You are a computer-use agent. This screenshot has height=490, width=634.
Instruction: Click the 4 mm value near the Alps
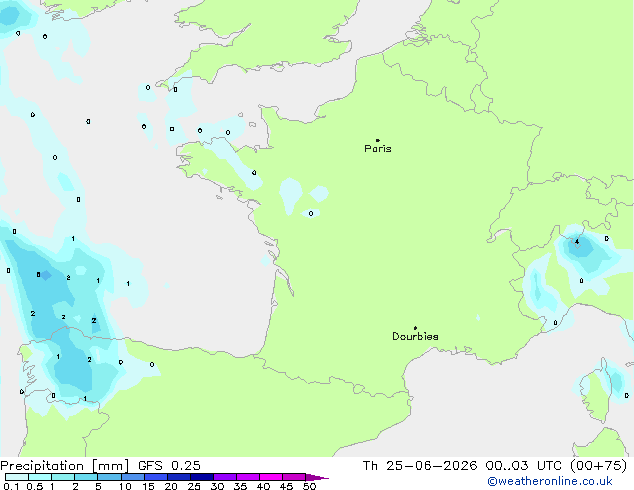click(577, 242)
